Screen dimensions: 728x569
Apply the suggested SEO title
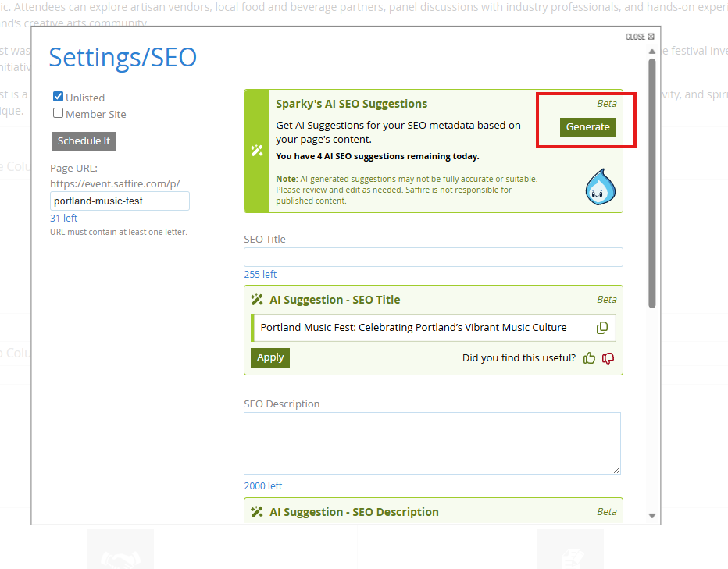[x=270, y=357]
